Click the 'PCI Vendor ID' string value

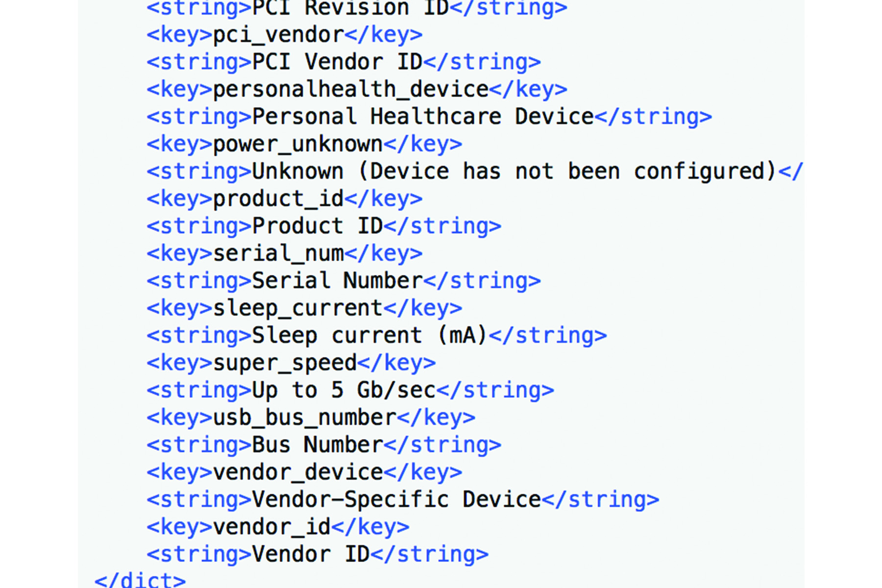[x=337, y=62]
